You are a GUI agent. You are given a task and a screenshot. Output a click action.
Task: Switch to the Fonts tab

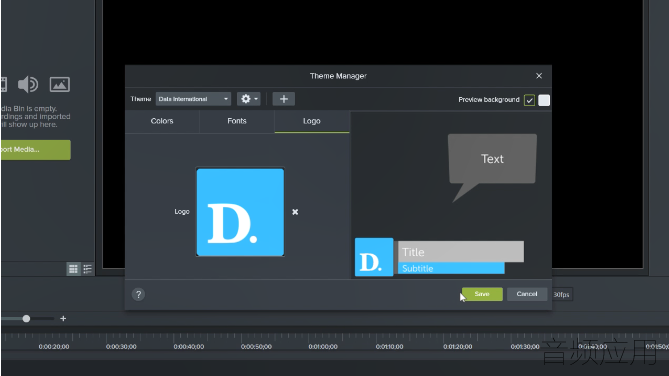[237, 121]
